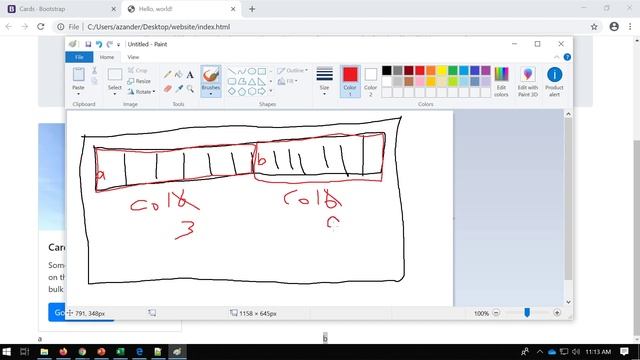Select the Fill with color bucket tool

[179, 75]
